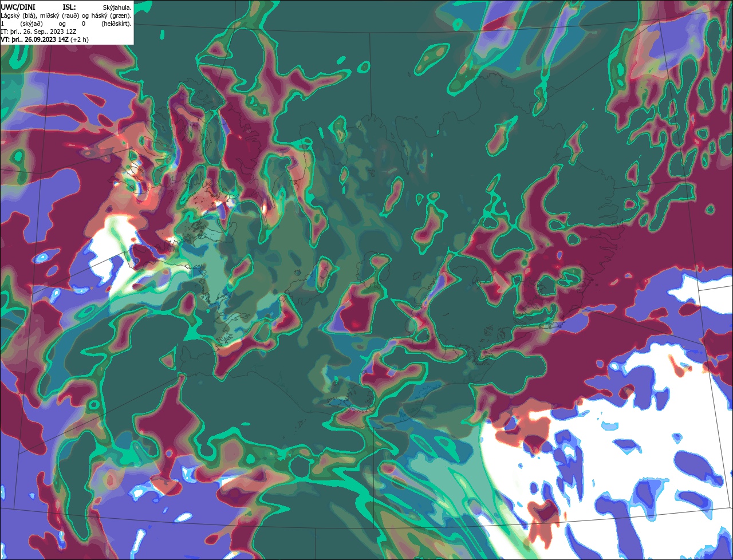Click the 'miðský (rauð)' legend text
Screen dimensions: 733x560
coord(60,16)
